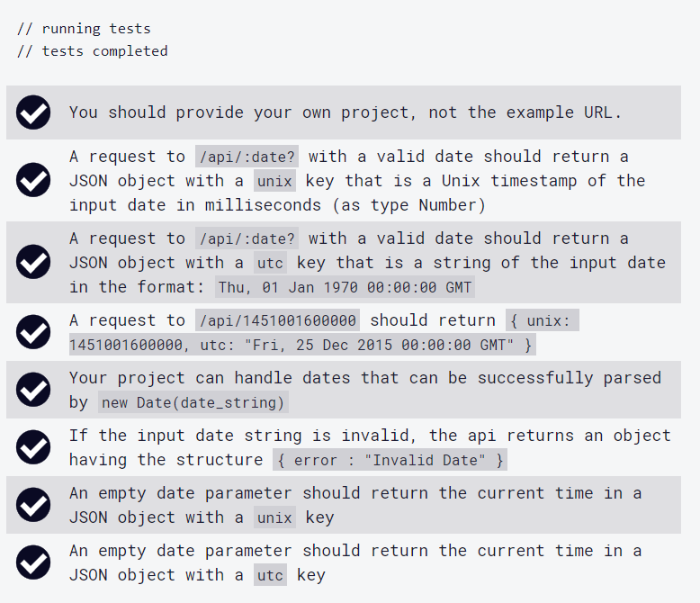Click the '// running tests' log line
Viewport: 700px width, 603px height.
tap(84, 29)
